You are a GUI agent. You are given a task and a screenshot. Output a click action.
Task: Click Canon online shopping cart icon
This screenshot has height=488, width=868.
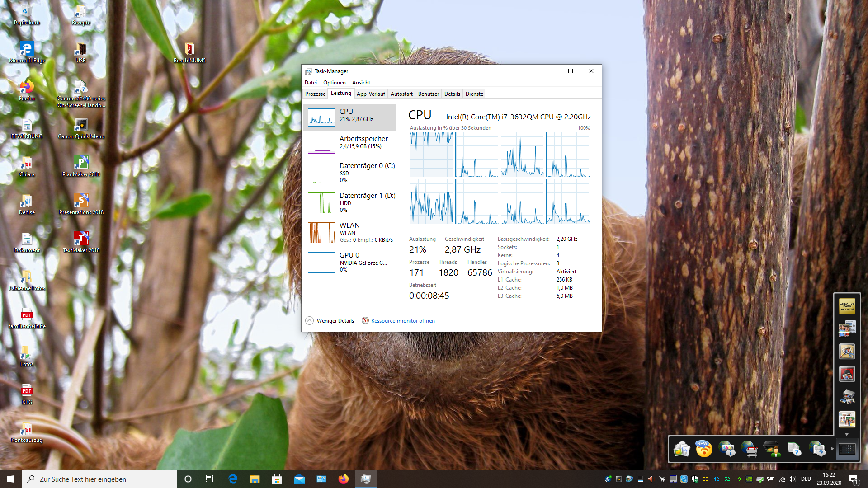[750, 449]
